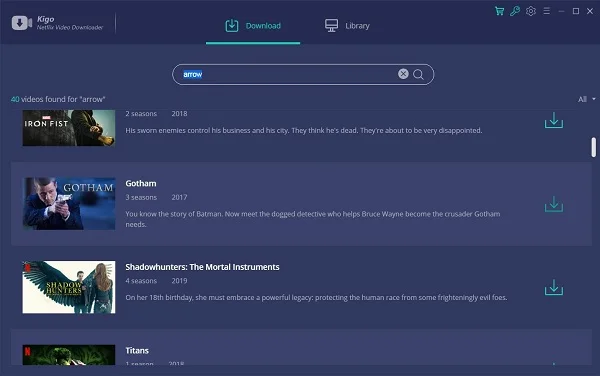Download Shadowhunters using its download icon

(554, 287)
